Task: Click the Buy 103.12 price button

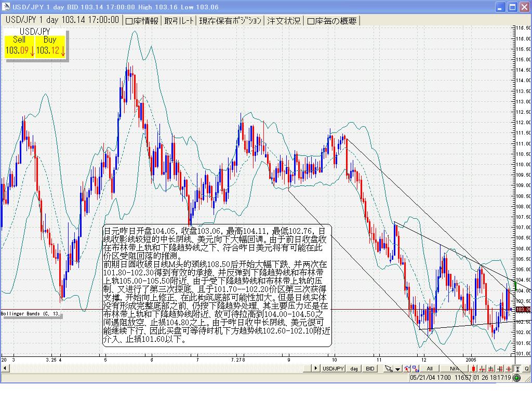Action: point(50,47)
